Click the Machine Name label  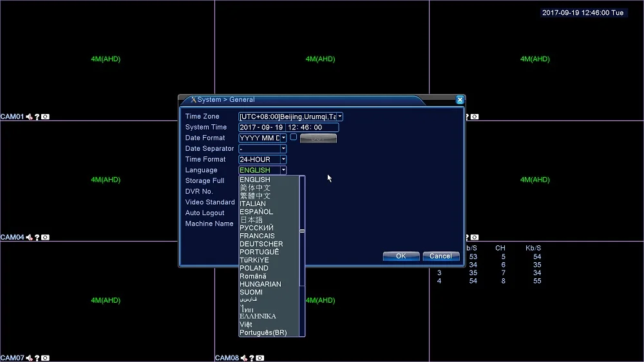pyautogui.click(x=209, y=224)
